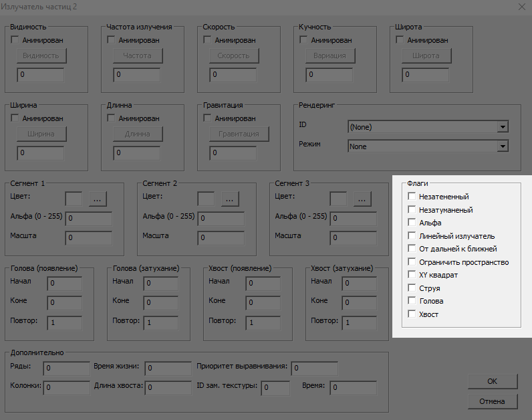This screenshot has height=420, width=532.
Task: Open color picker for Сегмент 3
Action: [362, 199]
